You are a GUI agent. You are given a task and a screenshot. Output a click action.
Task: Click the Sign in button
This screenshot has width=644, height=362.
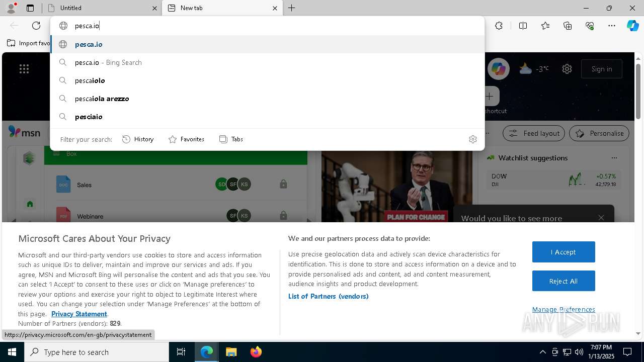pyautogui.click(x=602, y=69)
